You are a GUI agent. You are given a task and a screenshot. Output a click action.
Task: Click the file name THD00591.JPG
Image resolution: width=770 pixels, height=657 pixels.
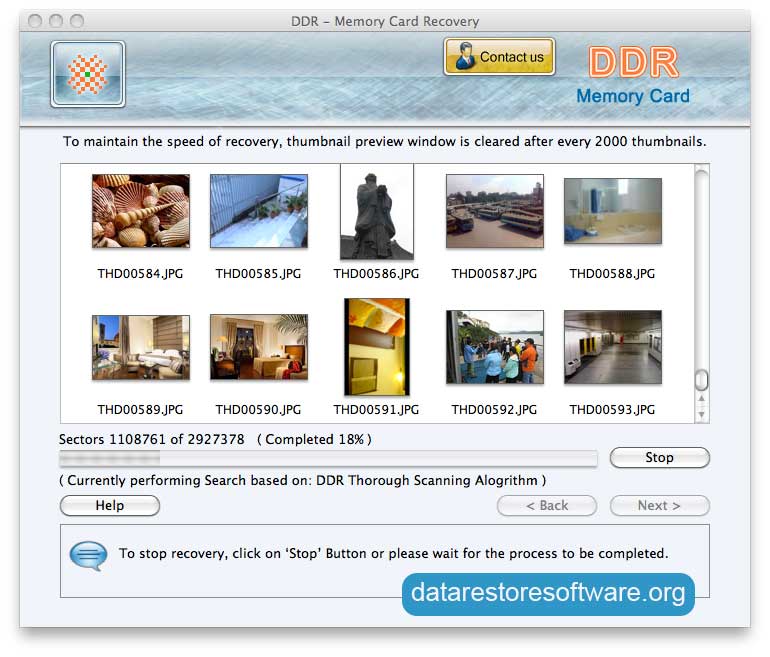pyautogui.click(x=376, y=410)
